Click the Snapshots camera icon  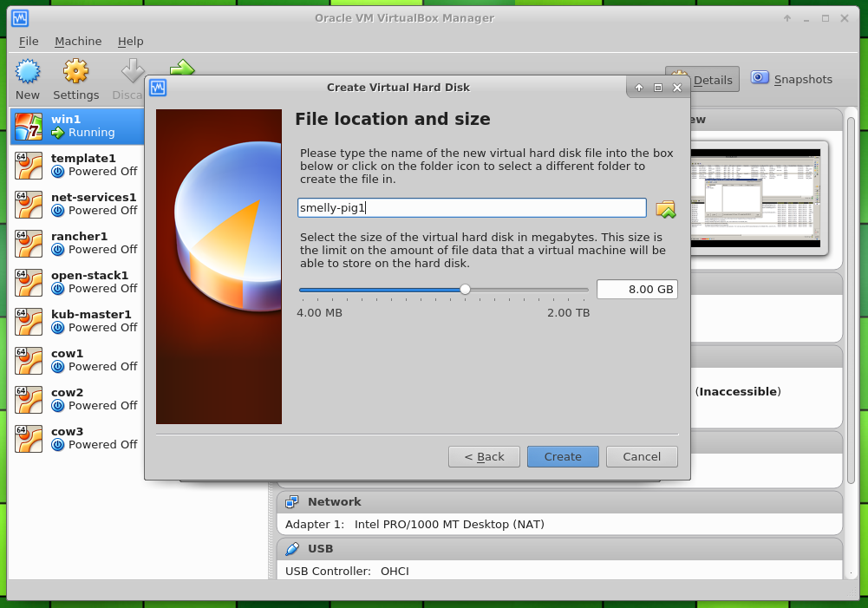[x=760, y=77]
